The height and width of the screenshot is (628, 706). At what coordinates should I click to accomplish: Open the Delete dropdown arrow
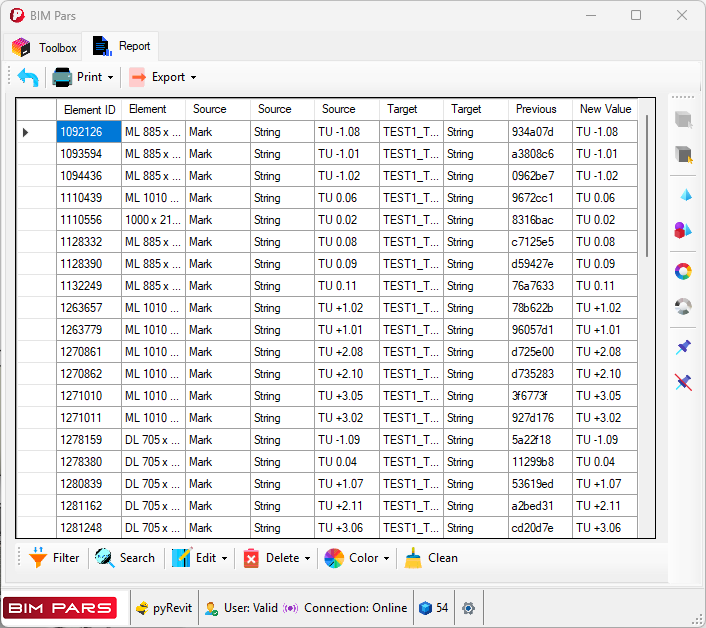coord(308,559)
